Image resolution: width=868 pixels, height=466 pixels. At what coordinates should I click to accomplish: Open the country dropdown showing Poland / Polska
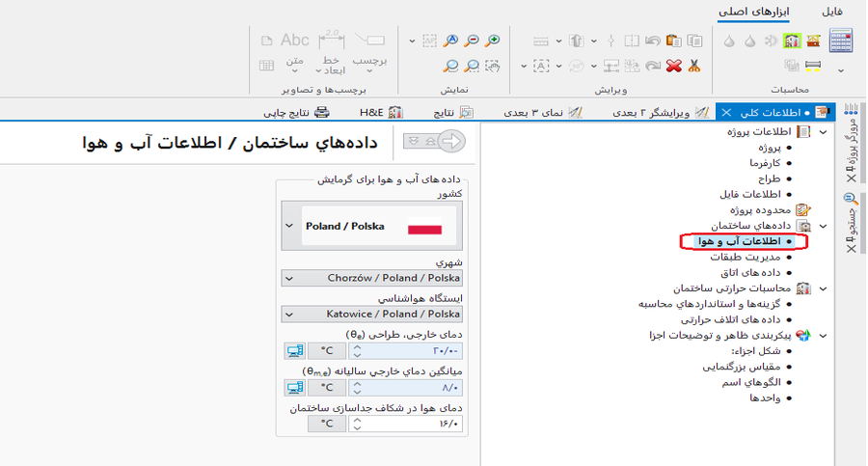pos(289,226)
